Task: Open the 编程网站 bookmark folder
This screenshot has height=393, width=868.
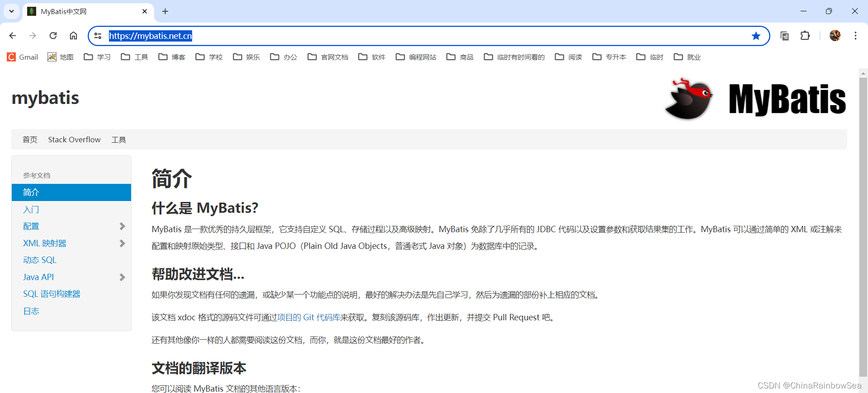Action: (416, 57)
